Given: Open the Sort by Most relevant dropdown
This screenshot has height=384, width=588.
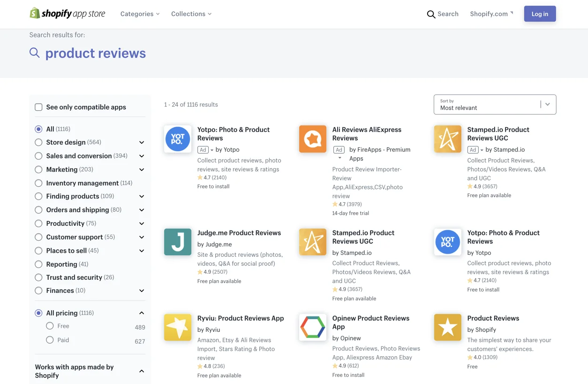Looking at the screenshot, I should tap(495, 104).
